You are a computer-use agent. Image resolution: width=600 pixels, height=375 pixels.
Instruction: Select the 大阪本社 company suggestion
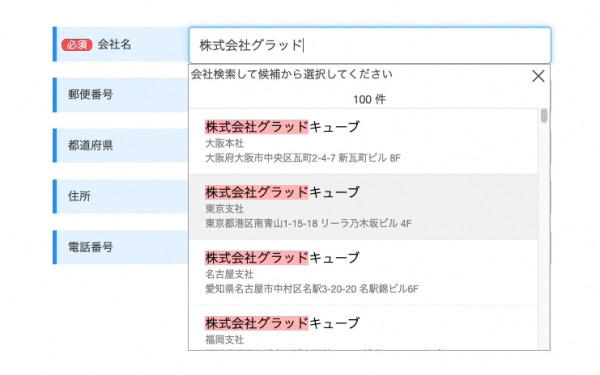coord(363,142)
